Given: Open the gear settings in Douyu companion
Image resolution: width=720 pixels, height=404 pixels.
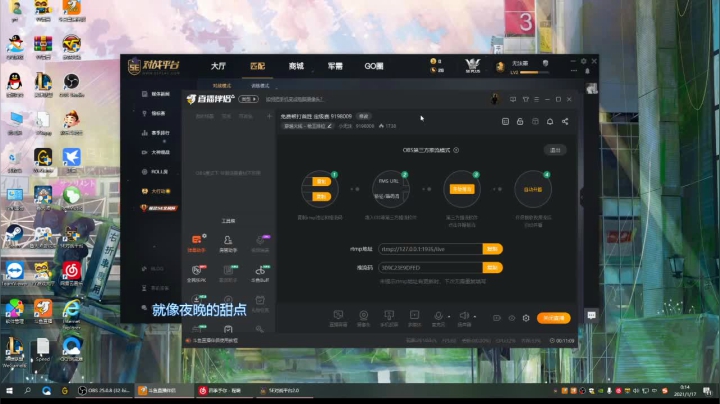Looking at the screenshot, I should click(526, 318).
